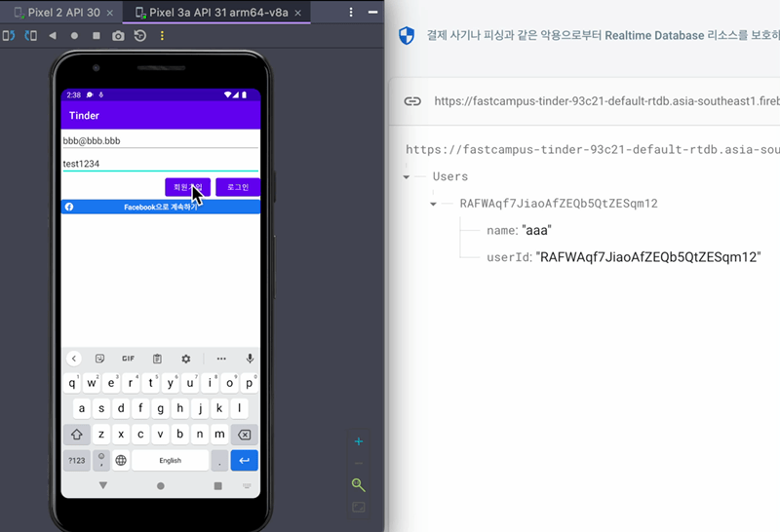Open keyboard clipboard icon
The width and height of the screenshot is (780, 532).
(157, 359)
